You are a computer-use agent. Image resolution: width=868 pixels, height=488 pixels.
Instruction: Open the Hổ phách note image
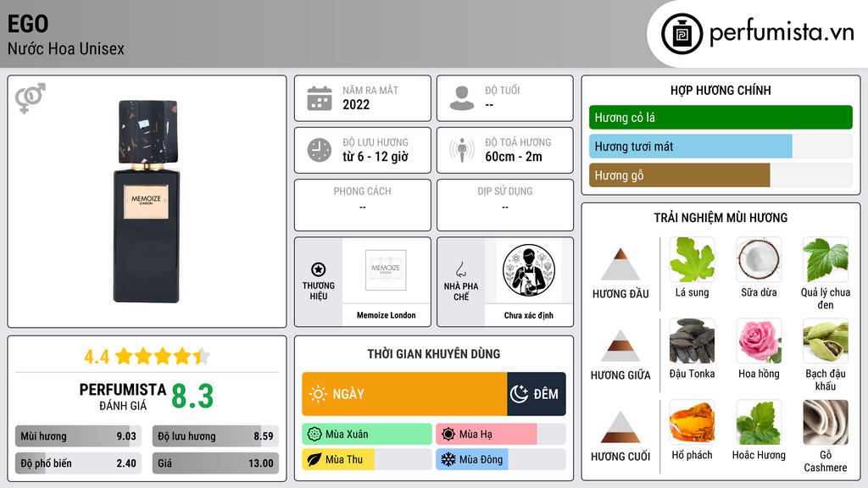[692, 422]
